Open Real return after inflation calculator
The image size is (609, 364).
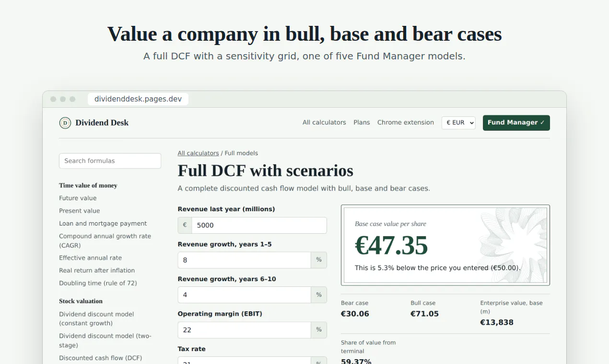97,271
